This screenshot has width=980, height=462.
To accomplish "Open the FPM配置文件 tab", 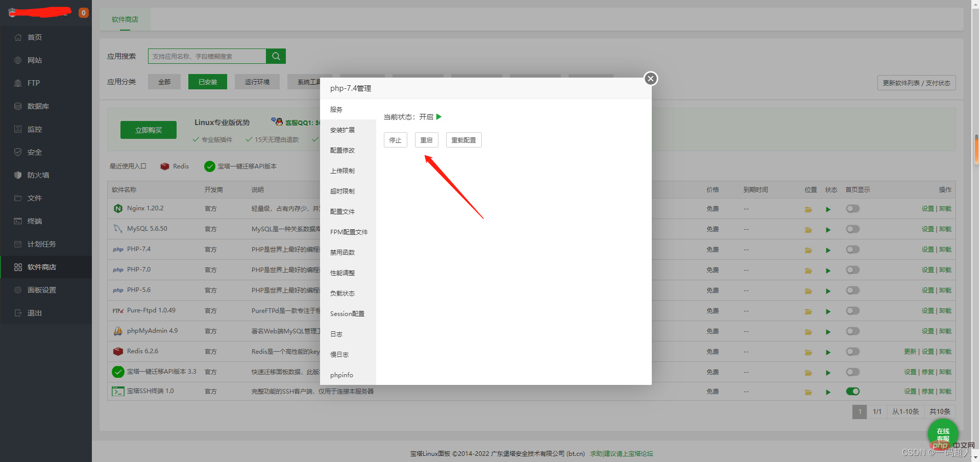I will click(348, 232).
